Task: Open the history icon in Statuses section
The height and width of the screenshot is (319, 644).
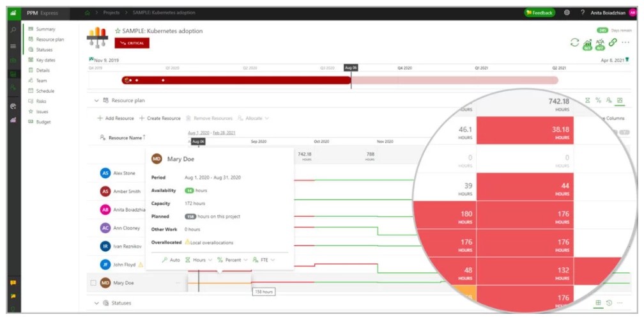Action: click(609, 302)
